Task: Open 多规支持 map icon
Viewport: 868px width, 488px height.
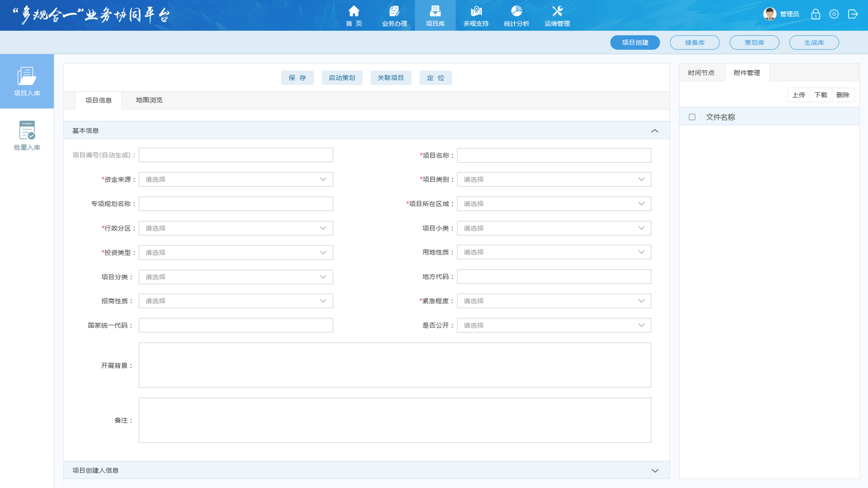Action: [476, 11]
